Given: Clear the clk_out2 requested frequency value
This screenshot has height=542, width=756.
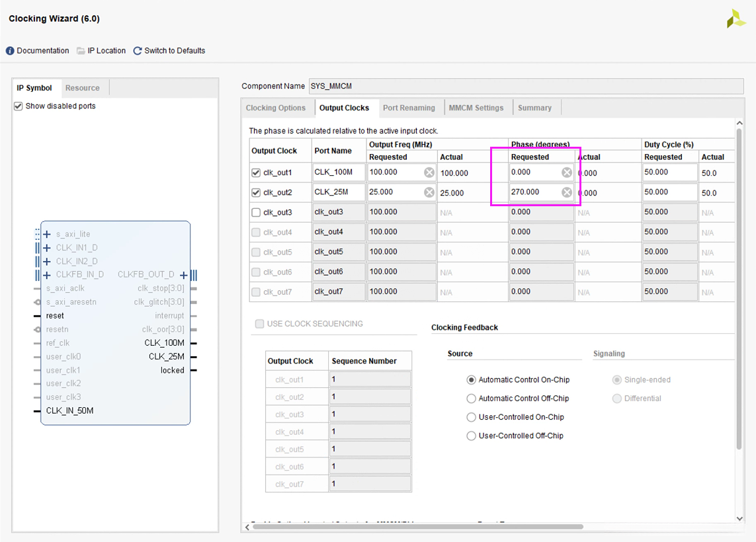Looking at the screenshot, I should click(429, 192).
